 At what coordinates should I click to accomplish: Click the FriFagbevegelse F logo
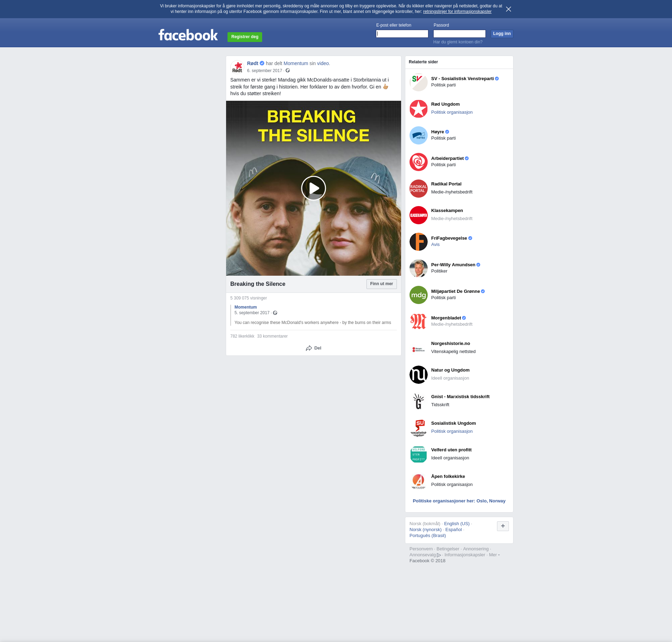[x=419, y=242]
